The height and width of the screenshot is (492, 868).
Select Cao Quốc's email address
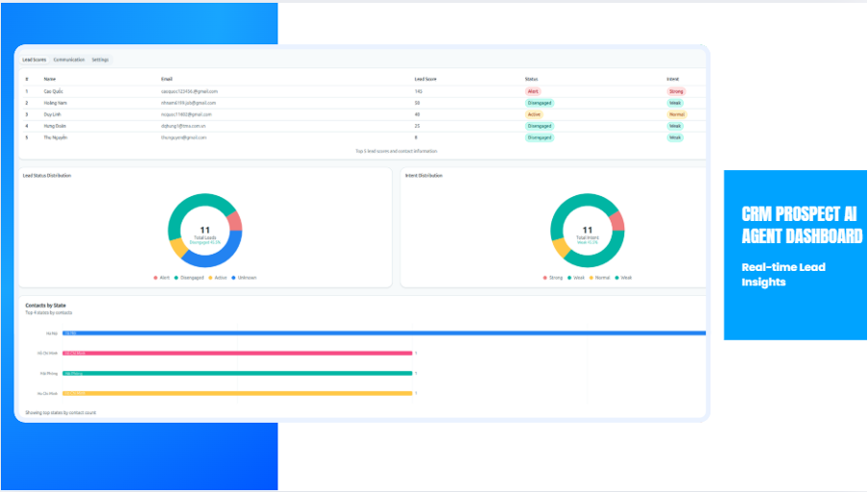190,91
